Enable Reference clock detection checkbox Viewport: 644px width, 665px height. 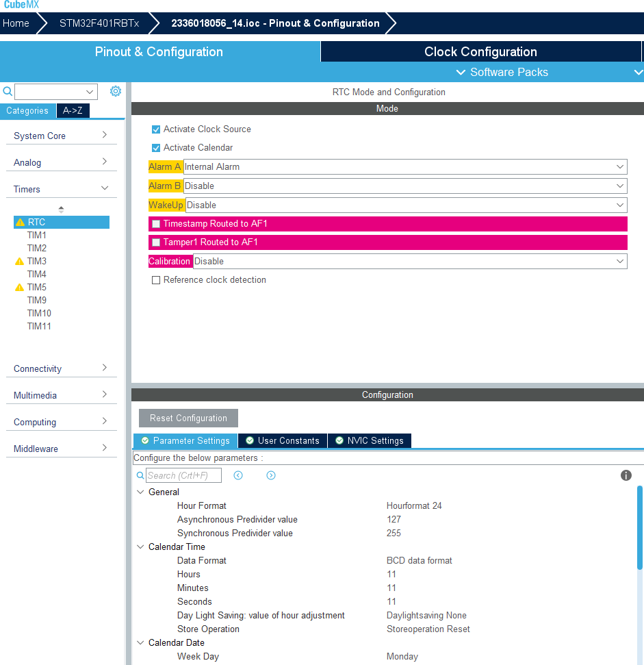pyautogui.click(x=156, y=280)
